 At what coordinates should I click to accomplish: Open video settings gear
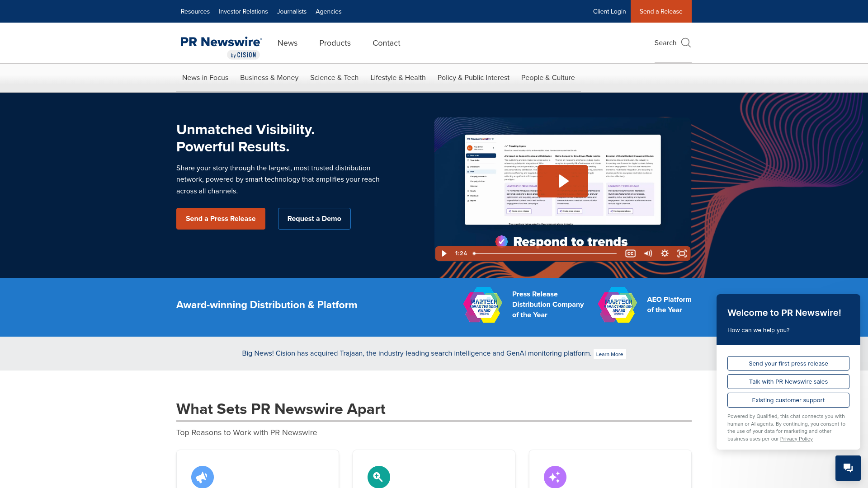pos(665,253)
